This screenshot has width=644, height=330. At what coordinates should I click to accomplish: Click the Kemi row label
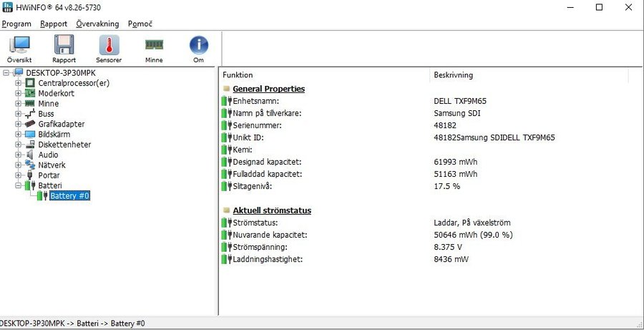click(x=243, y=150)
